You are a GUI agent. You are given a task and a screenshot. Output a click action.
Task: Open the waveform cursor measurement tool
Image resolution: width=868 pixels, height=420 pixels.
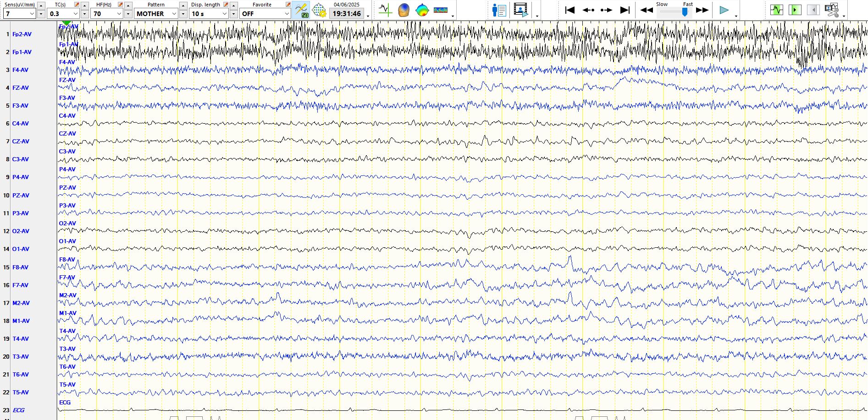click(x=385, y=10)
